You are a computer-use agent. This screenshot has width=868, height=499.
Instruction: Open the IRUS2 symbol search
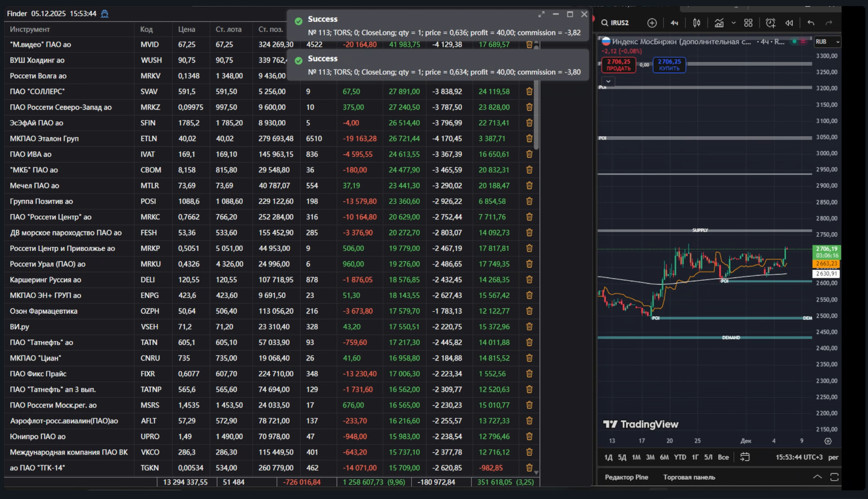point(615,23)
